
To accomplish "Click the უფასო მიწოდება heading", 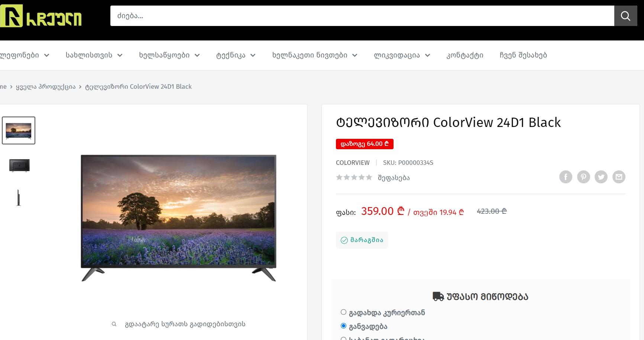I will point(487,297).
